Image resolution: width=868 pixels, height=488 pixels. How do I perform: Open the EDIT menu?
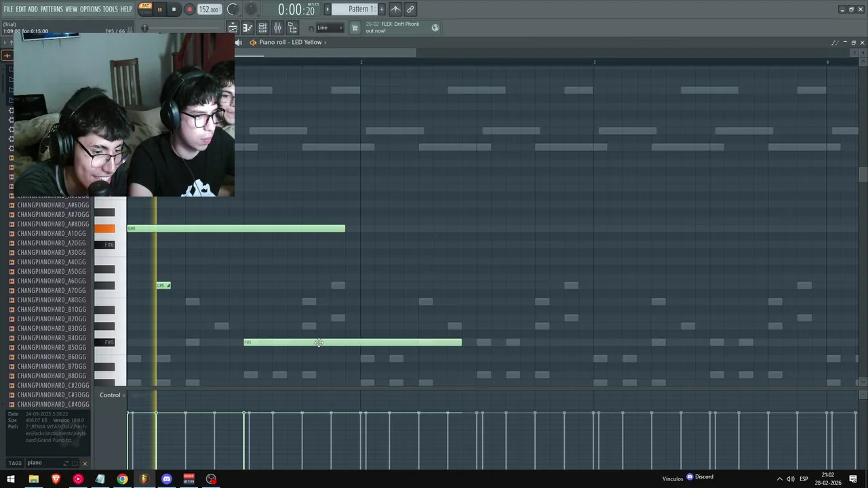tap(20, 9)
